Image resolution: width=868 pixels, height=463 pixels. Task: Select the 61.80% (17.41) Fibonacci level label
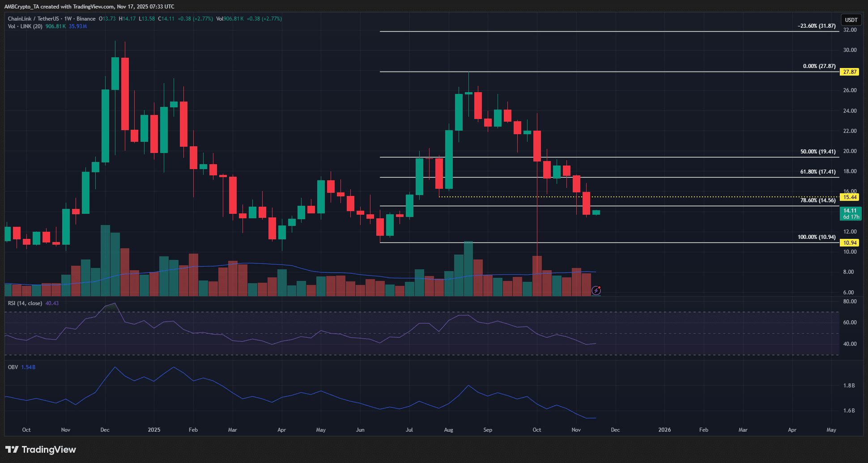(817, 172)
